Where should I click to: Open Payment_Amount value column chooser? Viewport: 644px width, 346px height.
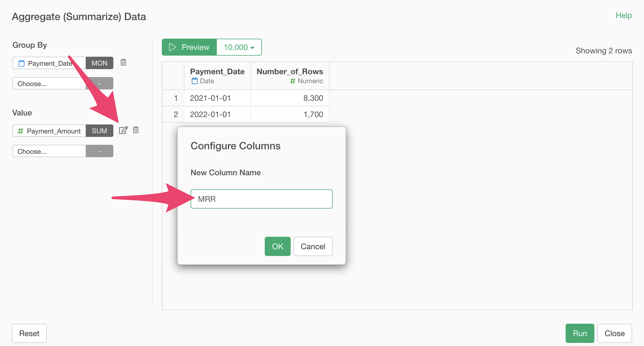[x=49, y=131]
